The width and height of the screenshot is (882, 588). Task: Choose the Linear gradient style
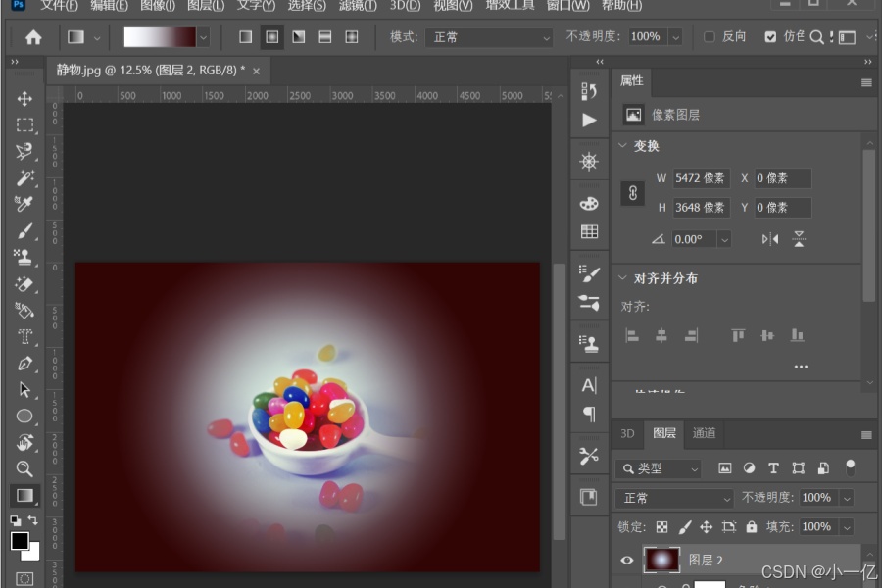(246, 37)
